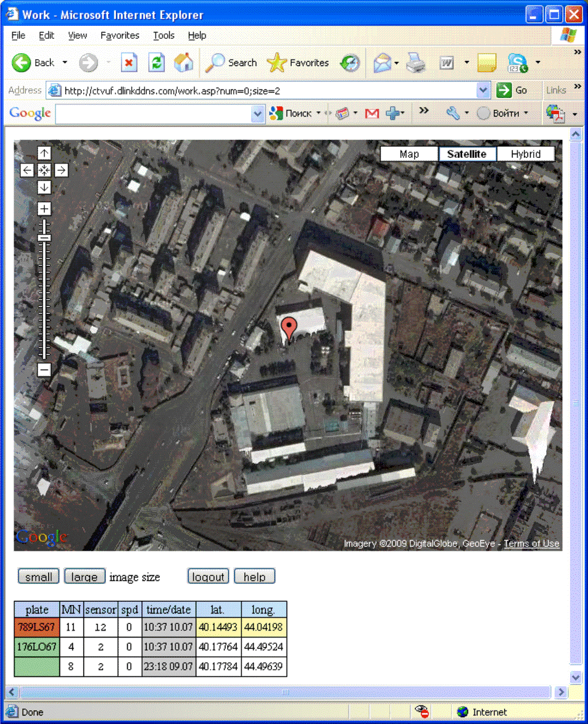The height and width of the screenshot is (724, 588).
Task: Open the Terms of Use link
Action: [531, 543]
